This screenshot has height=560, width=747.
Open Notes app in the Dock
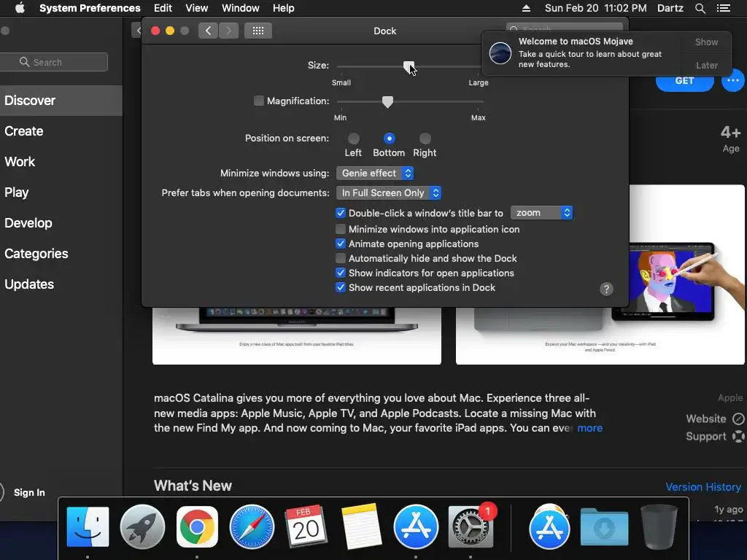coord(361,526)
